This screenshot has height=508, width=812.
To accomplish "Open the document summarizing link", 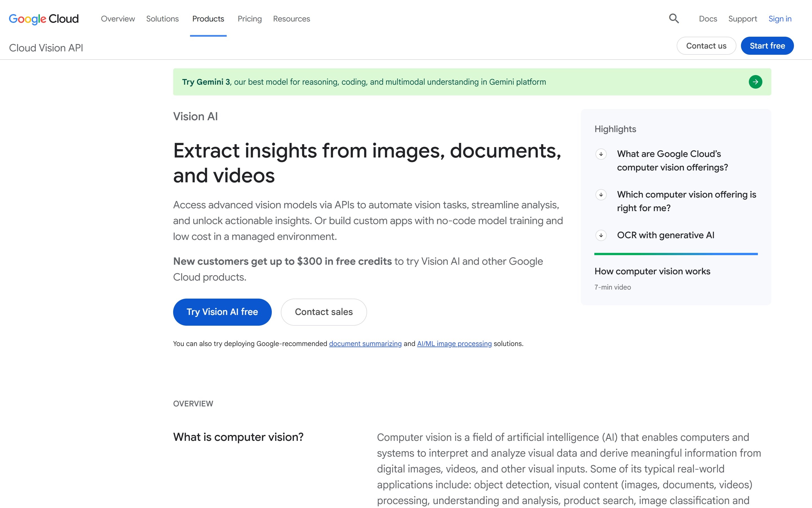I will click(365, 344).
